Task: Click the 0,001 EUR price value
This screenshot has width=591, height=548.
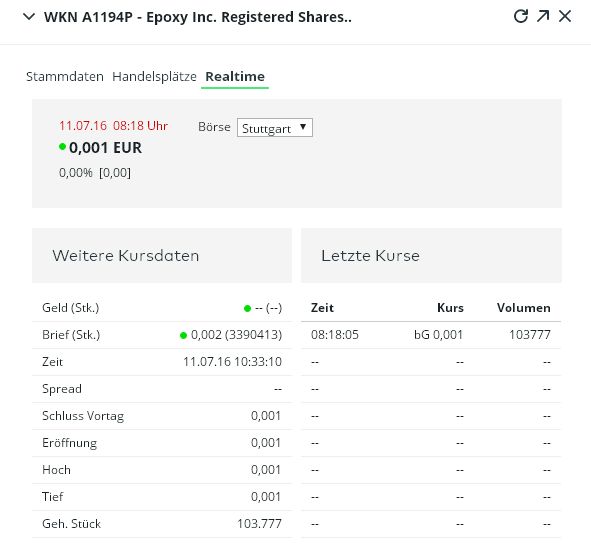Action: (105, 147)
